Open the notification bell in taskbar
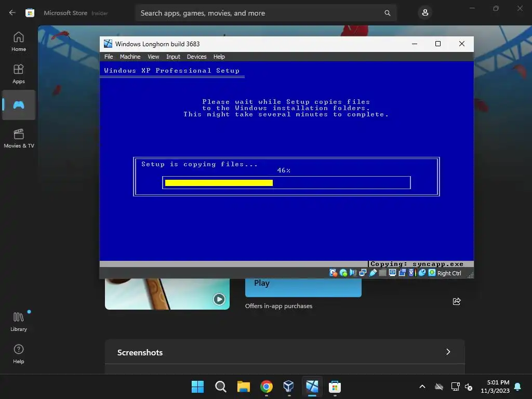The width and height of the screenshot is (532, 399). (517, 387)
